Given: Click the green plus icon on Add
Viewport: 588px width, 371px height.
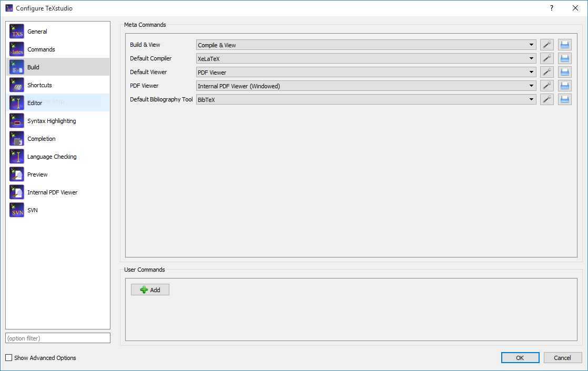Looking at the screenshot, I should [144, 290].
